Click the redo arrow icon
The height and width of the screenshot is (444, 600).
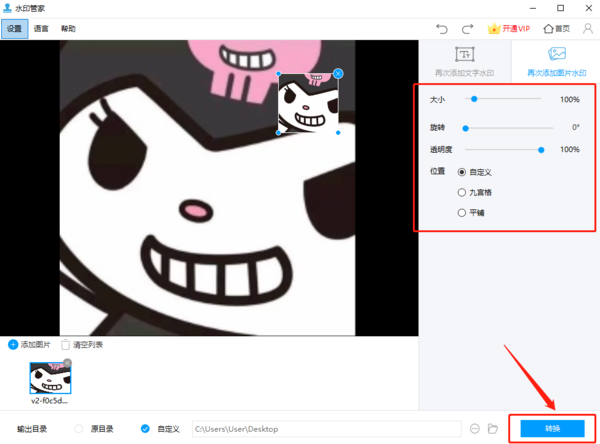(x=467, y=29)
